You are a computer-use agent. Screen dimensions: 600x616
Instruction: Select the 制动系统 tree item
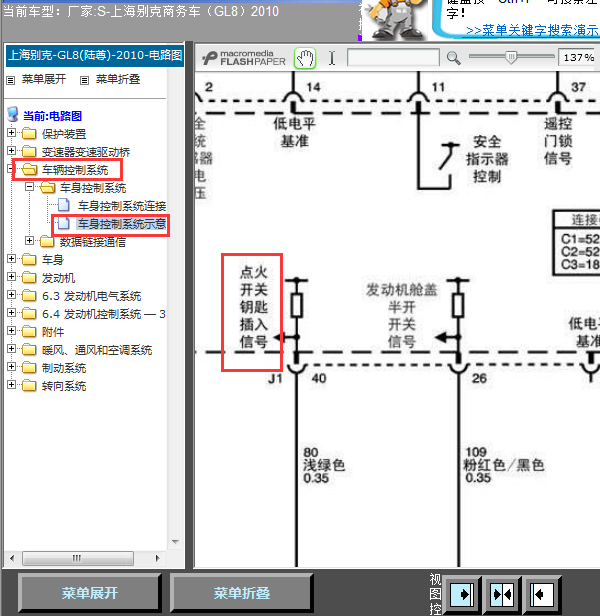[64, 368]
